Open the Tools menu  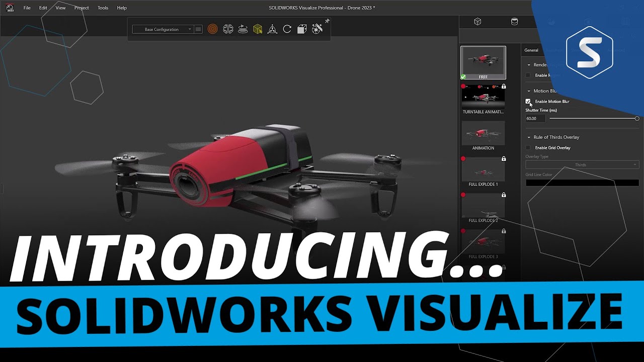tap(103, 8)
